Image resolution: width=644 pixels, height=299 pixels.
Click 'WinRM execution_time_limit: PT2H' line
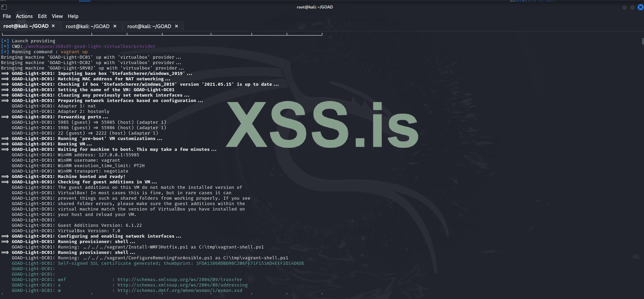[78, 166]
